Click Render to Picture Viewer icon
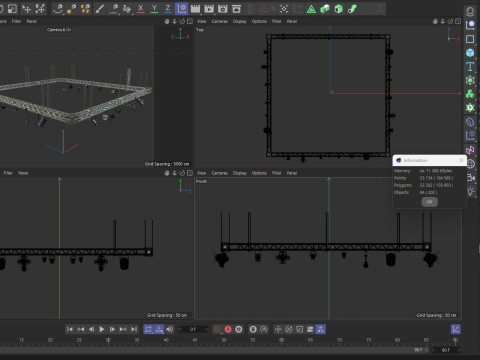 coord(209,9)
